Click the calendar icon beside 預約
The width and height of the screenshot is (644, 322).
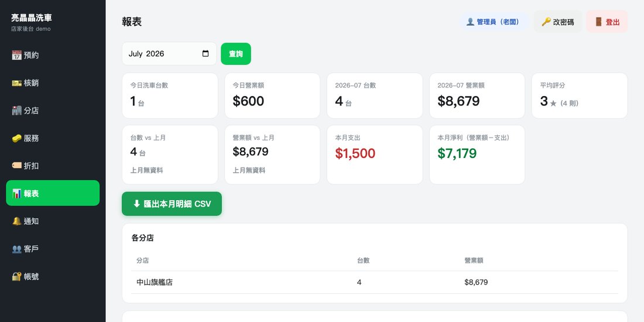click(x=16, y=55)
